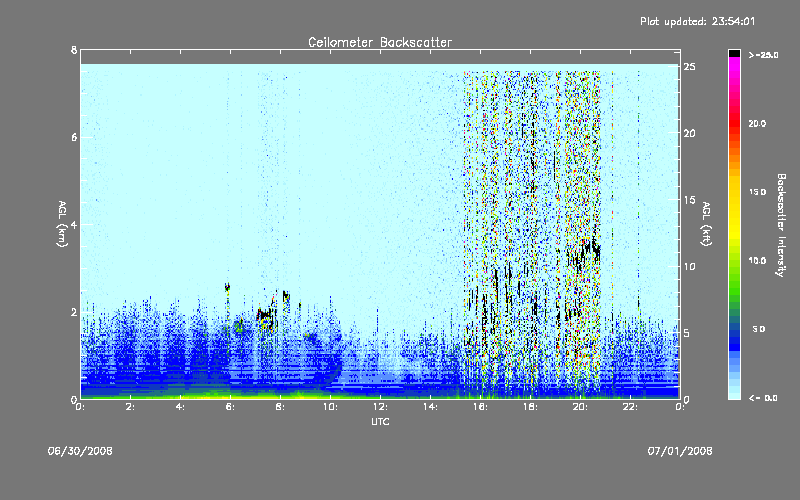Click the small black cloud echo above 6: UTC

click(x=227, y=287)
